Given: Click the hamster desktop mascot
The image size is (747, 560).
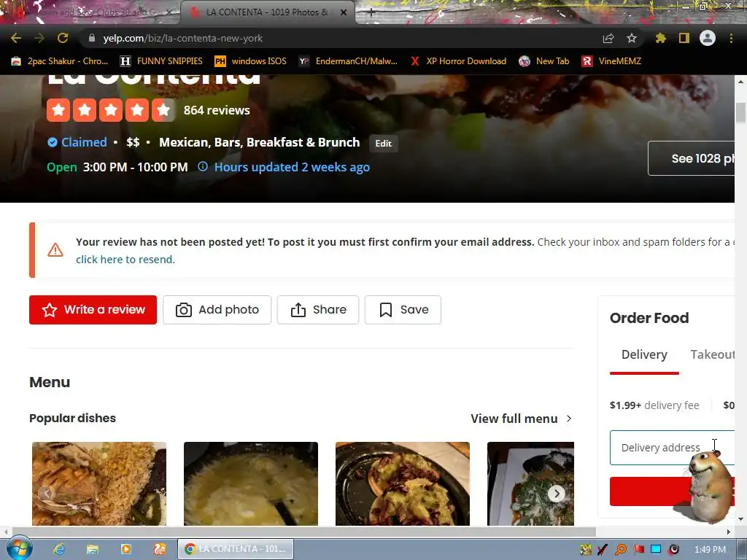Looking at the screenshot, I should click(707, 486).
